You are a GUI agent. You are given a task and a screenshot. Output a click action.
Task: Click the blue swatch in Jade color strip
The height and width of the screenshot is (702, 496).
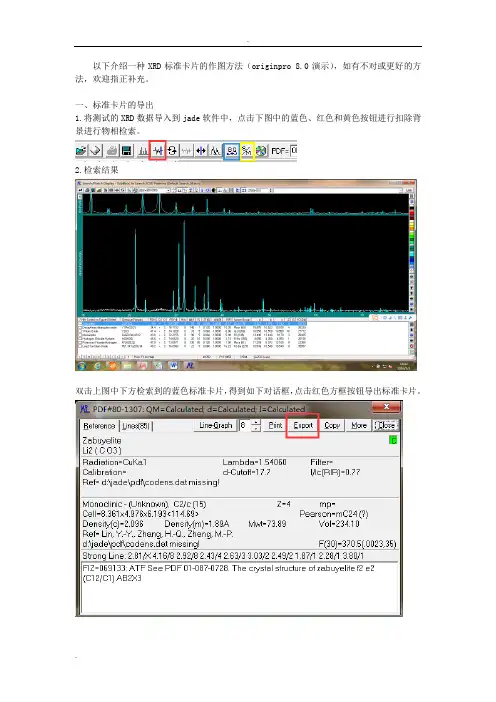tap(412, 260)
